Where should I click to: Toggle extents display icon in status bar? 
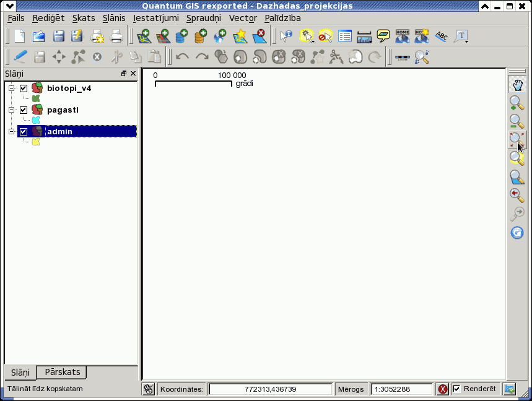[148, 389]
